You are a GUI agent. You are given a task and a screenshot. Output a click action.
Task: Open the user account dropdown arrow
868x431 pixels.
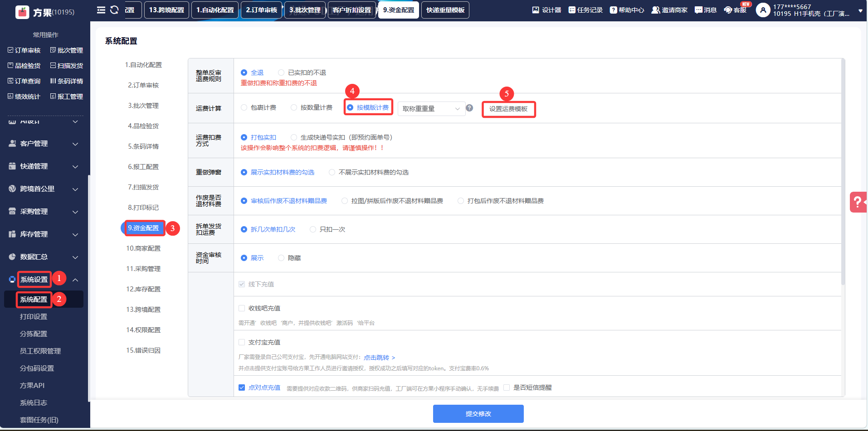(860, 11)
